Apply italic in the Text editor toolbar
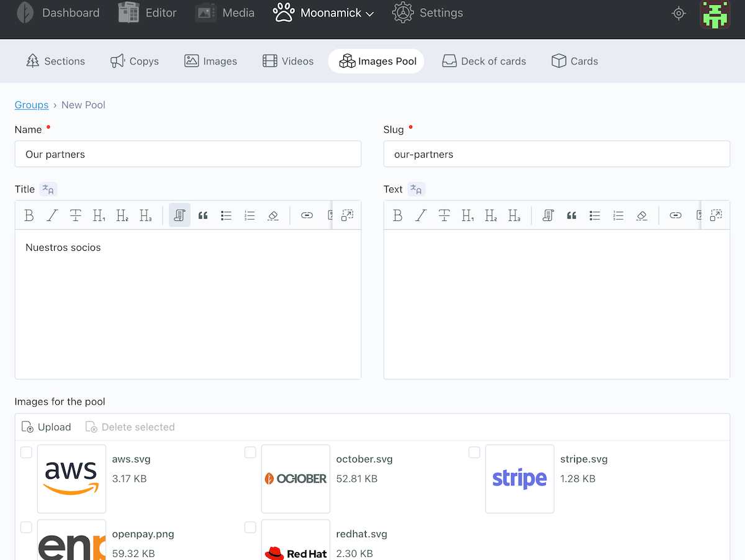The height and width of the screenshot is (560, 745). [x=421, y=215]
